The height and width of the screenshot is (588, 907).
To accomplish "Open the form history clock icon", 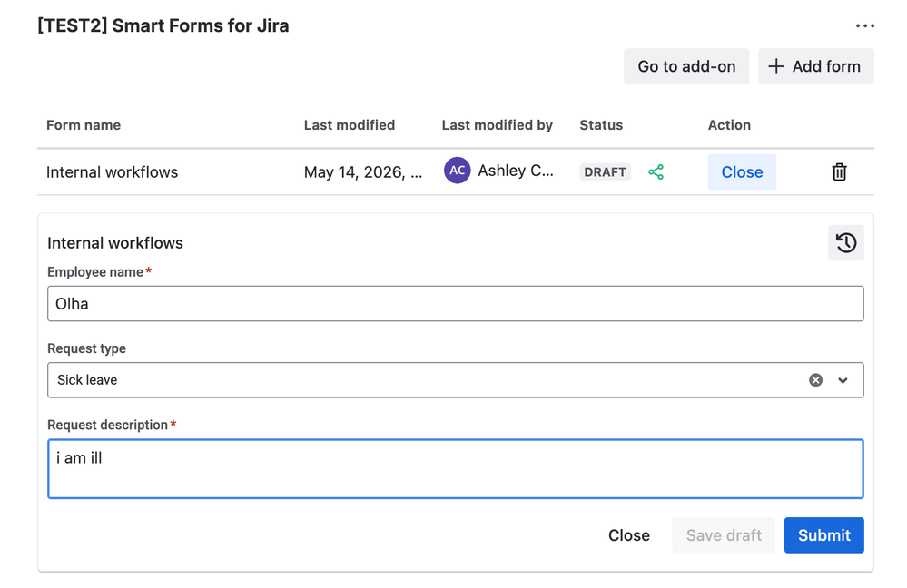I will point(845,243).
